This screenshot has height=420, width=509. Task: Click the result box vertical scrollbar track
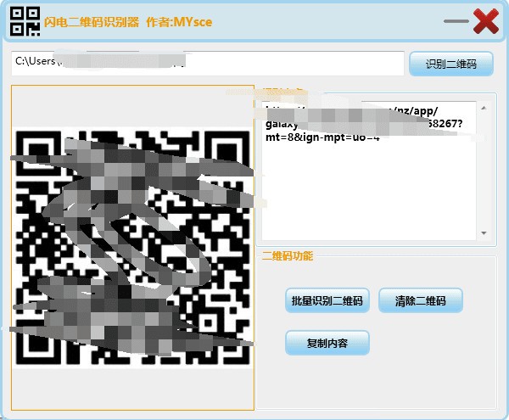point(484,170)
